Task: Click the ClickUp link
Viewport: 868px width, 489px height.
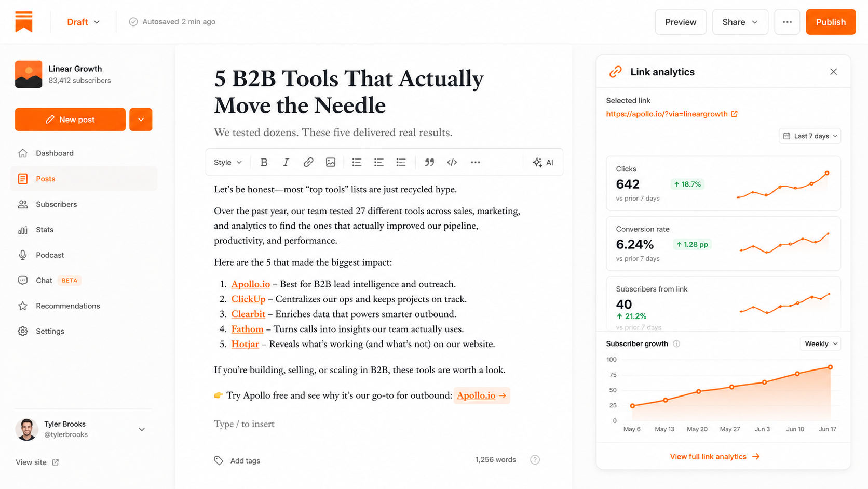Action: (x=248, y=299)
